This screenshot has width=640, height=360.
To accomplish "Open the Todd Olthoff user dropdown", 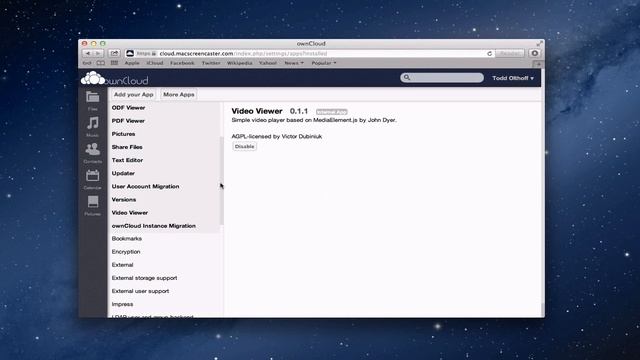I will pos(513,78).
